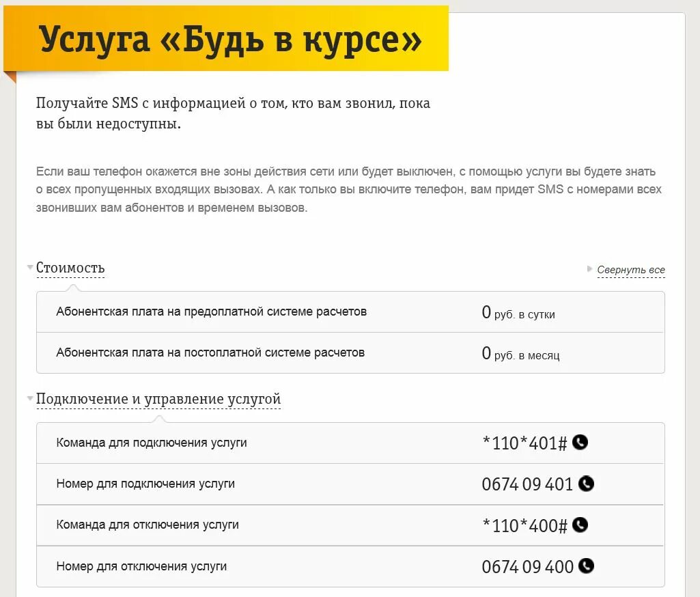Click the Абонентская плата на постоплатной системе расчетов row
The width and height of the screenshot is (700, 597).
pyautogui.click(x=350, y=352)
